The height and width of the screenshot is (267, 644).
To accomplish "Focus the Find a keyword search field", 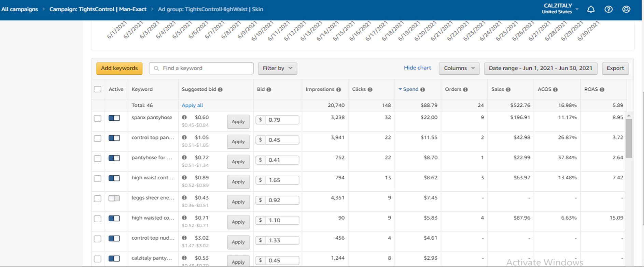I will [201, 68].
